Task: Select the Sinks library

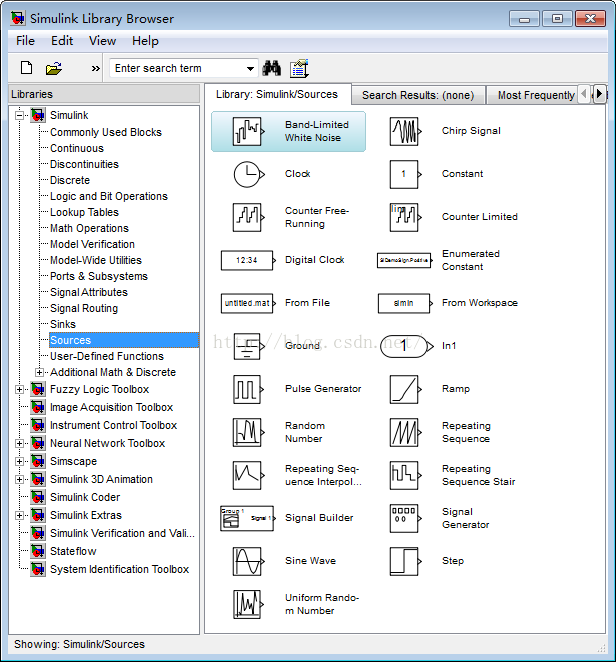Action: tap(63, 324)
